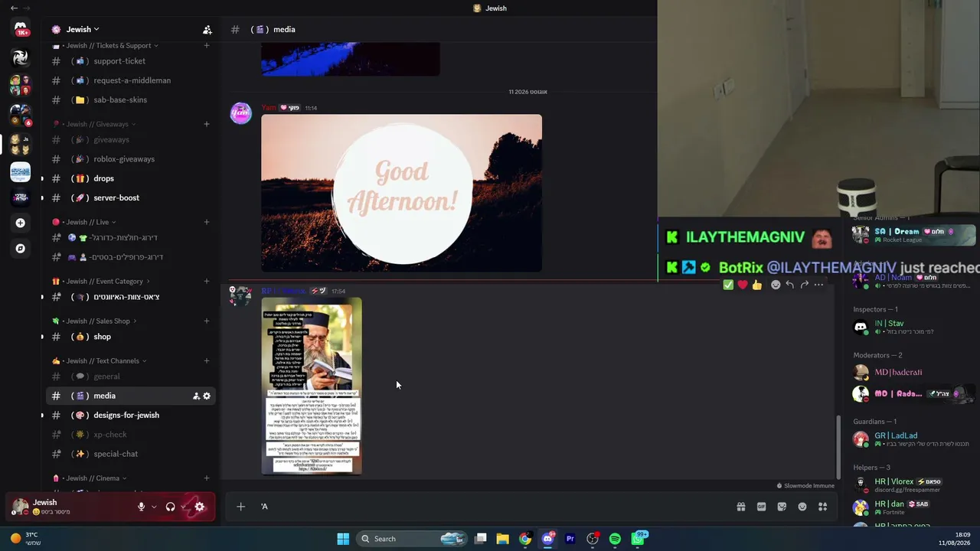Open edit channel gear on media channel
This screenshot has height=551, width=980.
[x=207, y=396]
